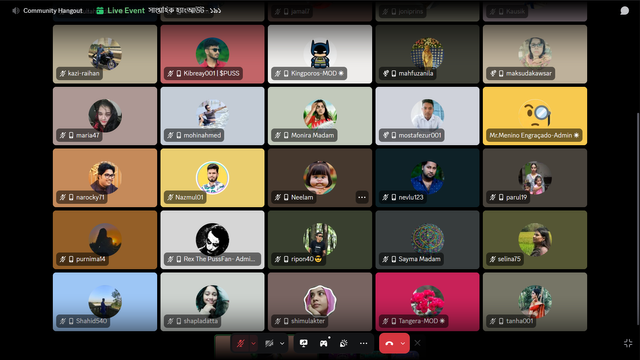Viewport: 640px width, 360px height.
Task: Click the Mr.Menino Engraçado-Admin label
Action: click(531, 135)
